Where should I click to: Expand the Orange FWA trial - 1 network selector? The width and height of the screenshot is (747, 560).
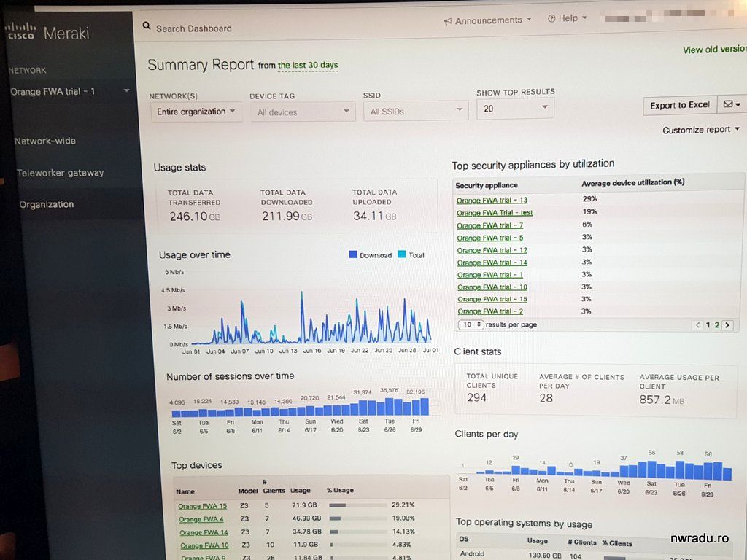tap(69, 91)
